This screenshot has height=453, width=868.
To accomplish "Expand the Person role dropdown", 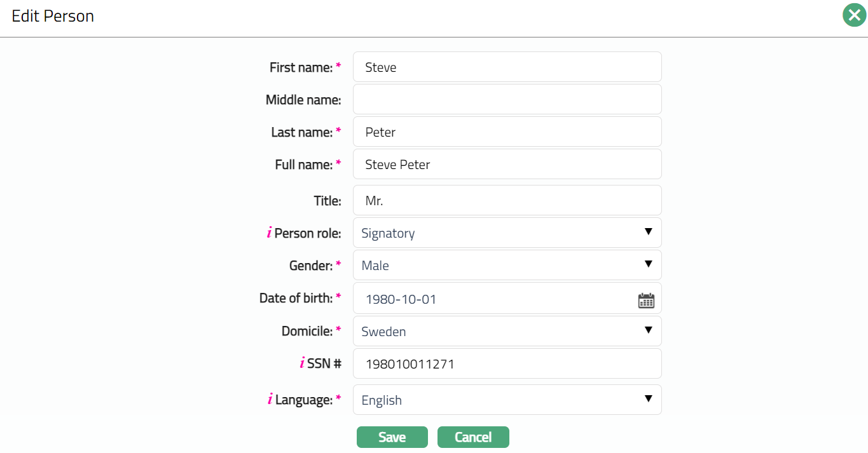I will point(507,233).
